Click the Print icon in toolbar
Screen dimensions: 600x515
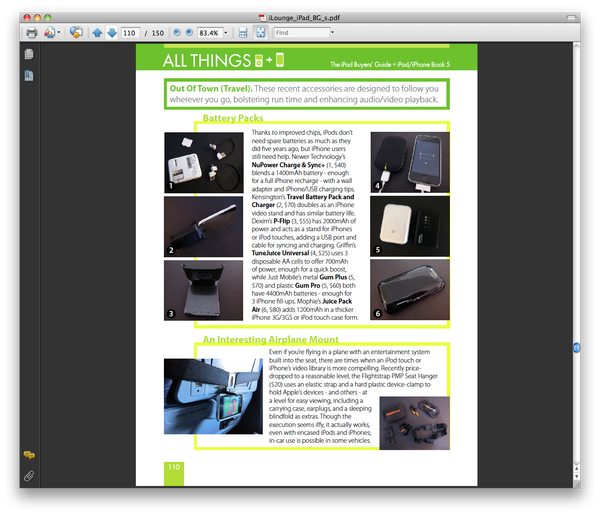pos(31,33)
